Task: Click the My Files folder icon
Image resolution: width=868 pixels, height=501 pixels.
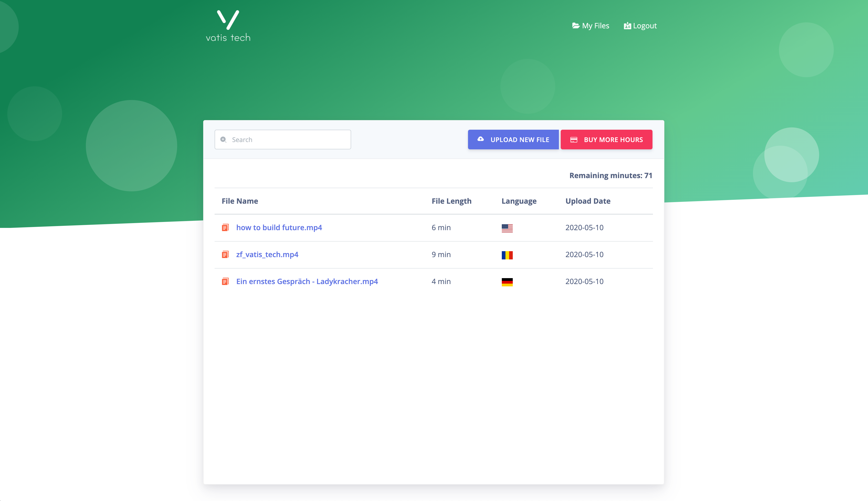Action: tap(576, 26)
